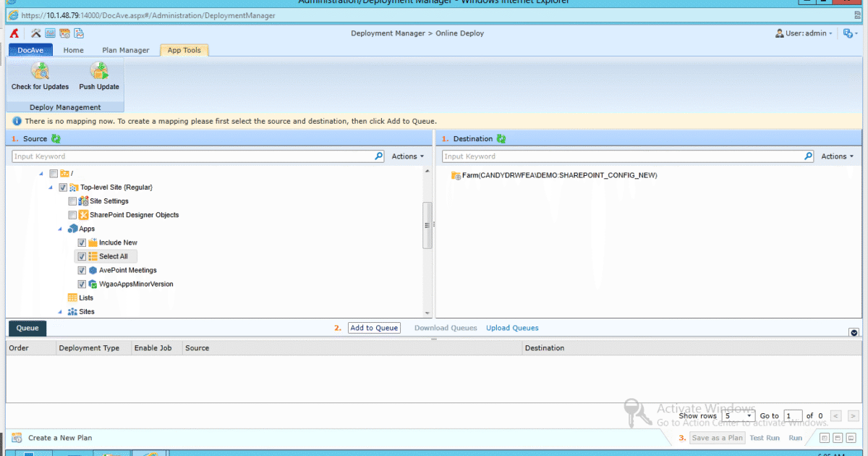The width and height of the screenshot is (868, 456).
Task: Open the Actions dropdown in Source panel
Action: [x=408, y=156]
